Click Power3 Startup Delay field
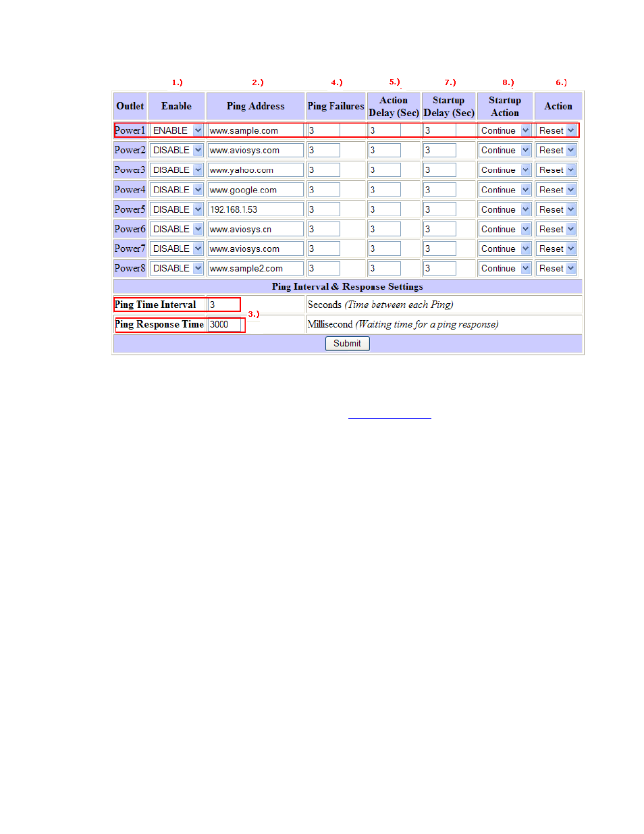The width and height of the screenshot is (644, 834). [440, 170]
